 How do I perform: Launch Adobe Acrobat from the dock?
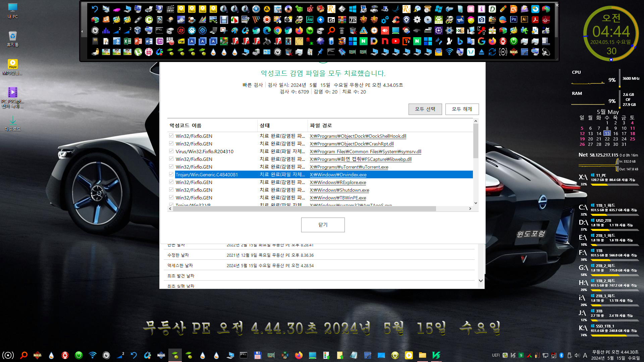[535, 20]
